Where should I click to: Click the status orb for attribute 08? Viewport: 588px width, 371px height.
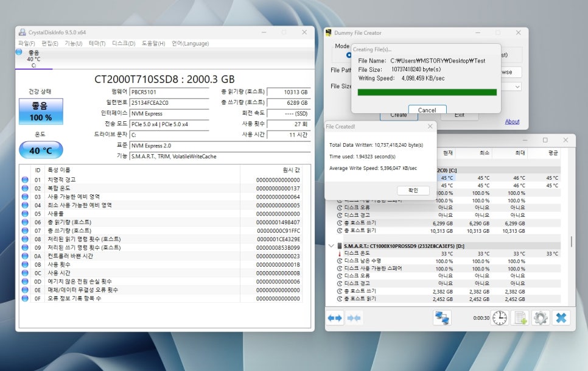[25, 239]
